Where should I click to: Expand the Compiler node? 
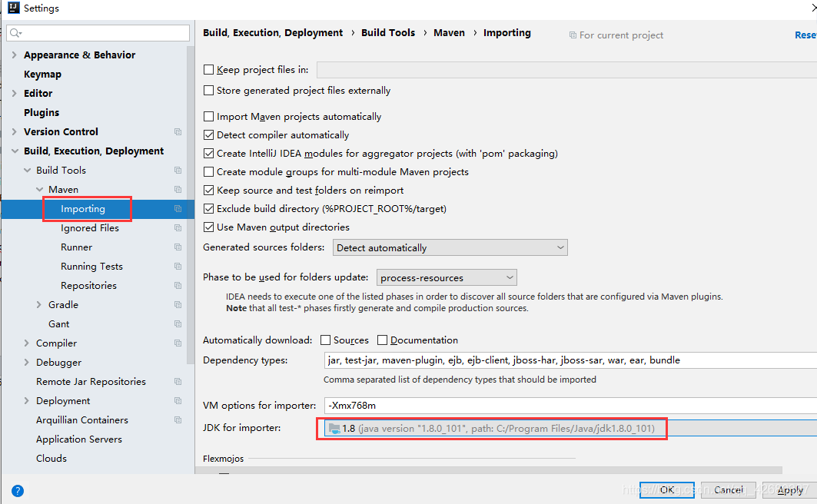[27, 343]
